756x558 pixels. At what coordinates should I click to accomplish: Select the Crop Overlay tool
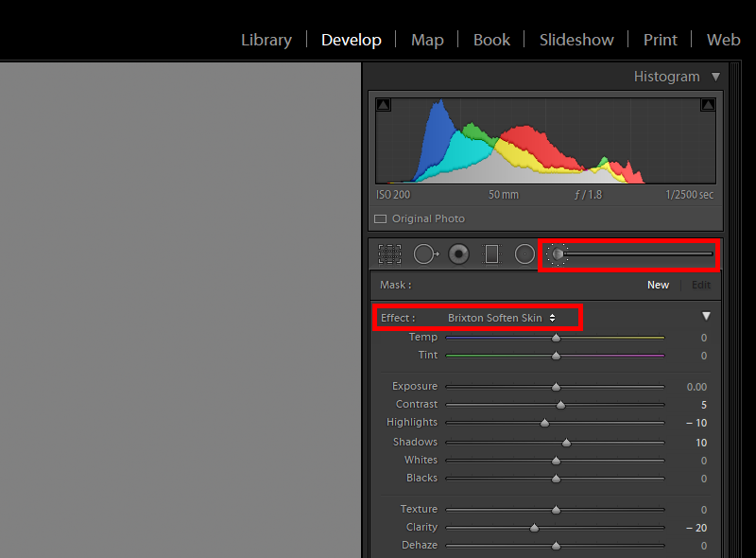pos(389,254)
